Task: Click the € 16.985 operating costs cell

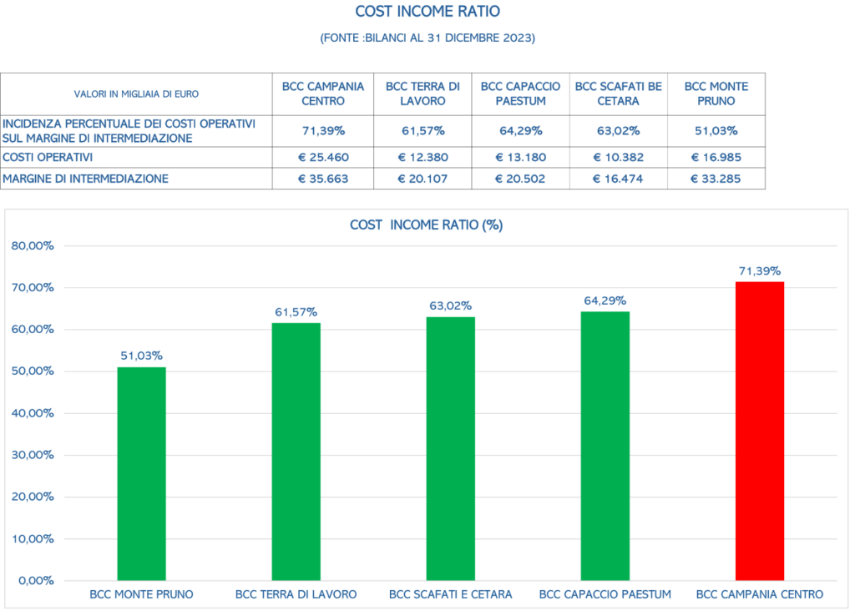Action: coord(716,158)
